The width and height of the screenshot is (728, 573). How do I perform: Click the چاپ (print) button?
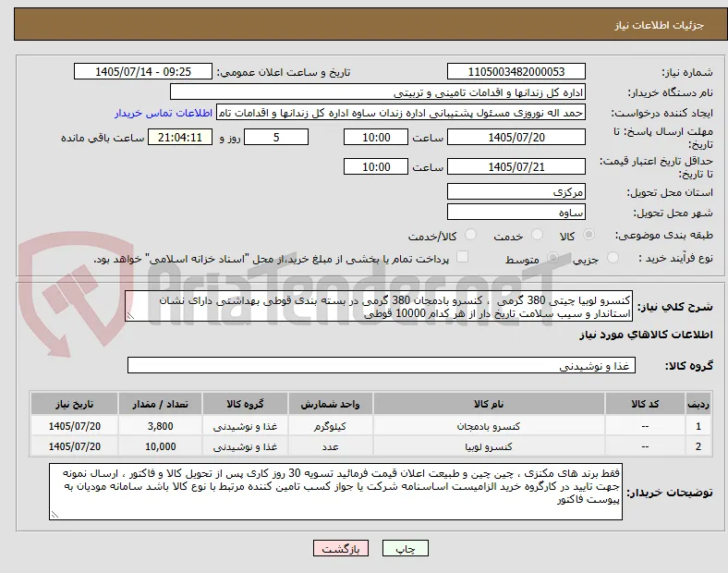(x=405, y=548)
